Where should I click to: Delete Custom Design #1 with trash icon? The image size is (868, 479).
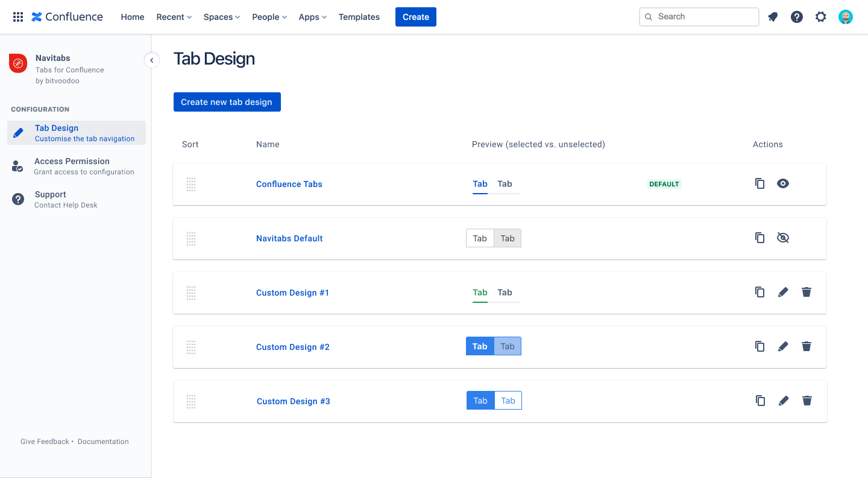[x=807, y=292]
